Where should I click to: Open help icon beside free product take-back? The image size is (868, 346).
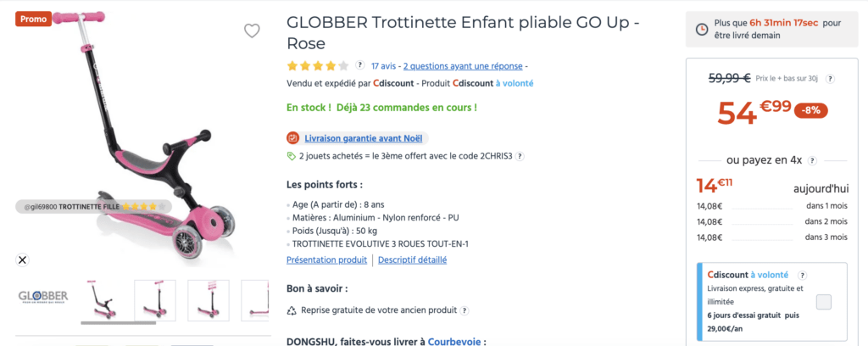point(465,310)
